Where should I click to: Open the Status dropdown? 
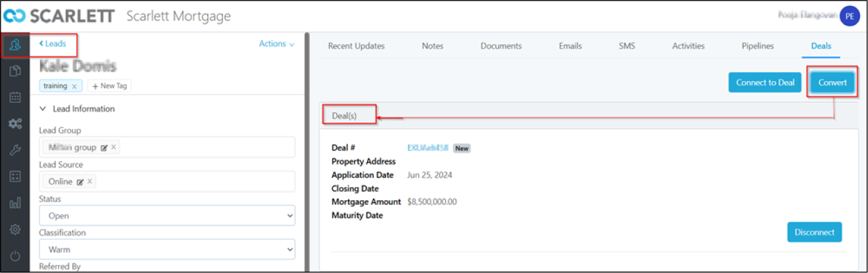point(167,216)
